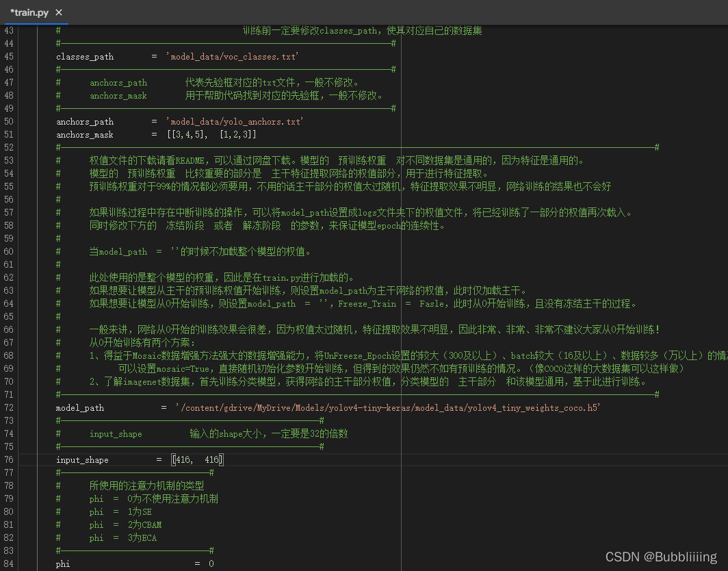Open the CSDN @Bubbliiiing watermark link
728x571 pixels.
(x=660, y=556)
